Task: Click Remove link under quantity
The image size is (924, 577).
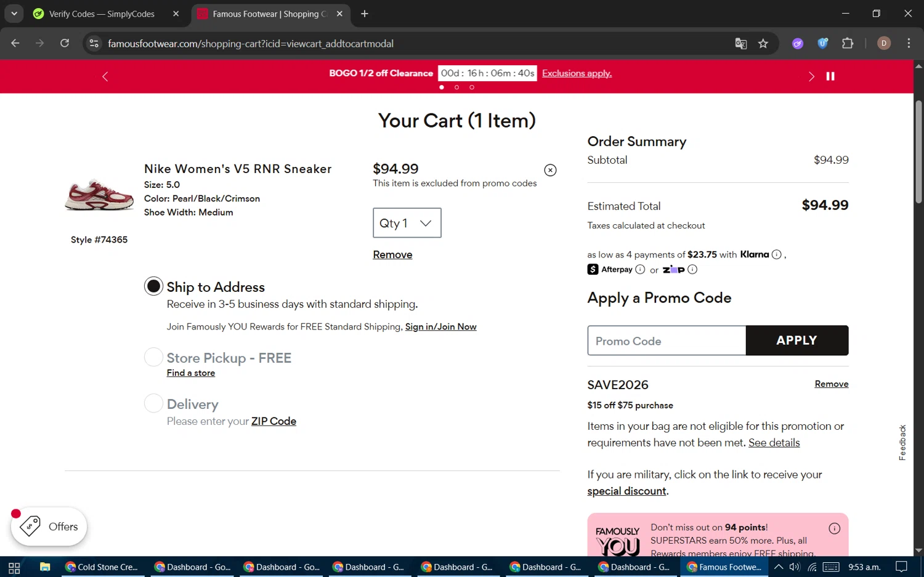Action: tap(392, 255)
